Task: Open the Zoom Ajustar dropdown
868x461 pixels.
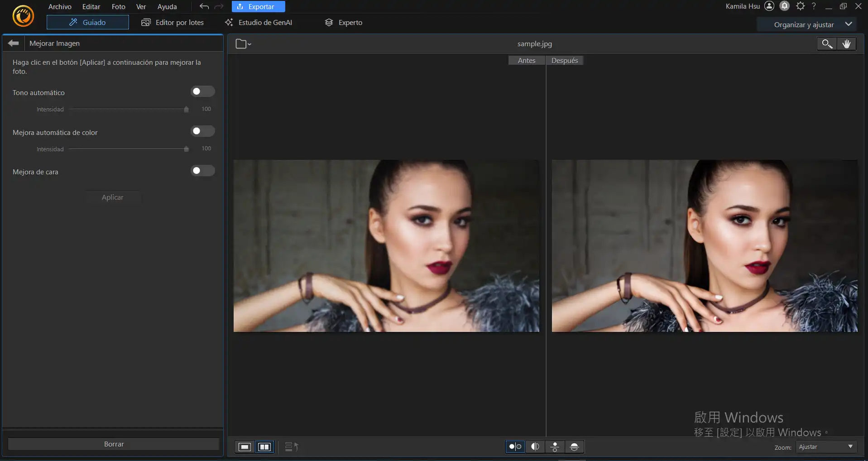Action: pyautogui.click(x=825, y=447)
